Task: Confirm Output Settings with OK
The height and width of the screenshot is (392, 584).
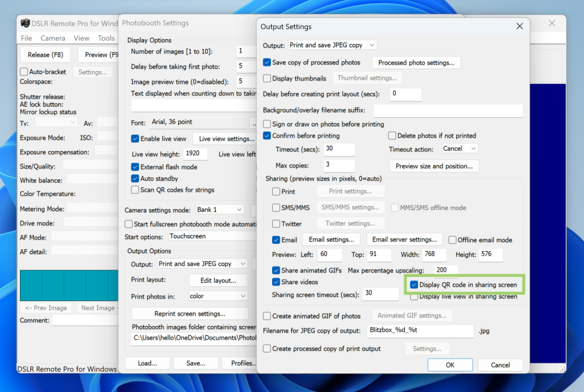Action: pyautogui.click(x=450, y=365)
